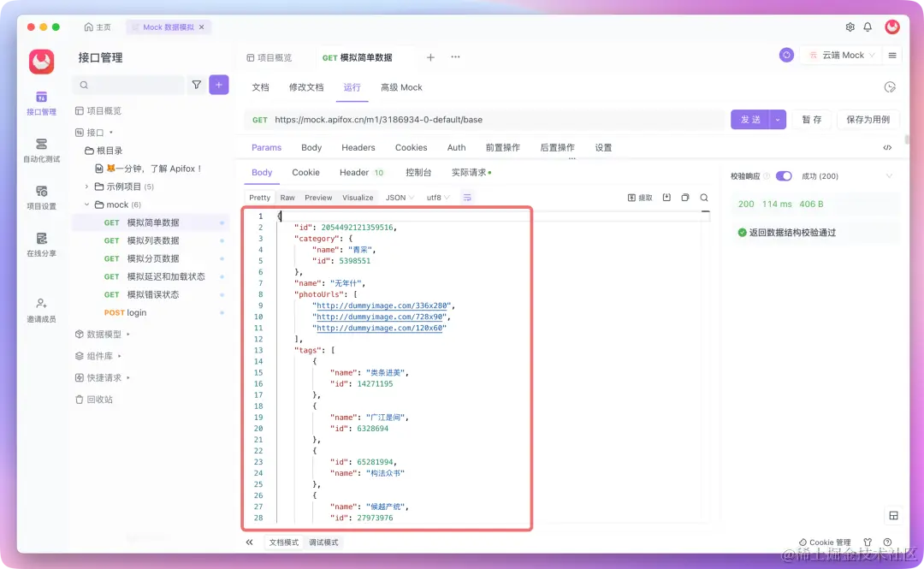Open the Headers request tab
Viewport: 924px width, 569px height.
tap(358, 147)
